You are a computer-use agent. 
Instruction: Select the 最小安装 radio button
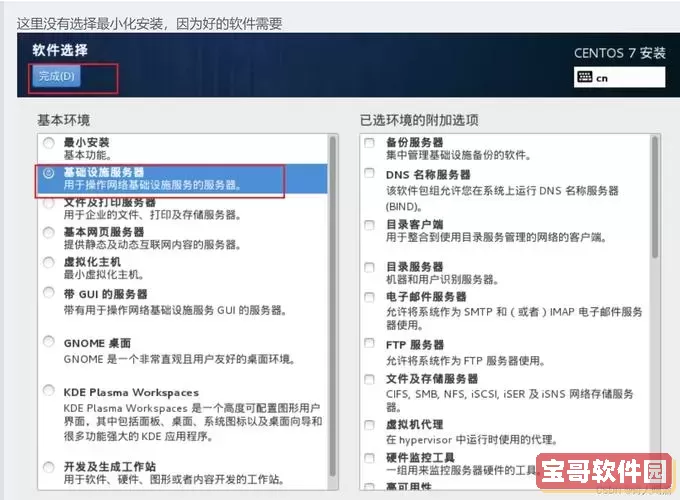pos(49,143)
